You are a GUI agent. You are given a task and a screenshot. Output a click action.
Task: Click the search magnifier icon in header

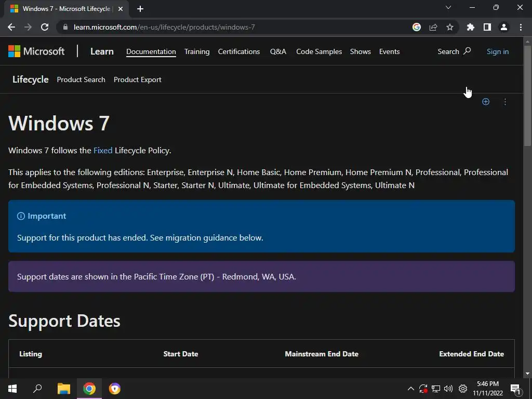467,51
